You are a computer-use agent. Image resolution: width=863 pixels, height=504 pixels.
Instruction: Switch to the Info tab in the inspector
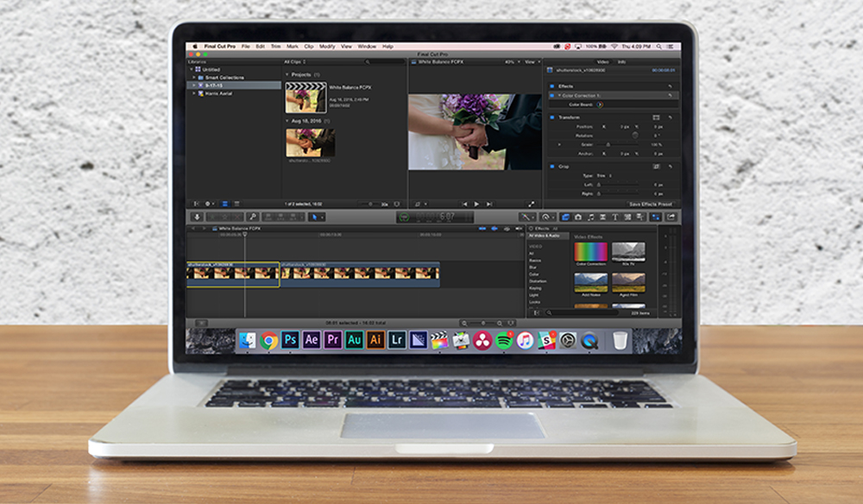pos(623,62)
